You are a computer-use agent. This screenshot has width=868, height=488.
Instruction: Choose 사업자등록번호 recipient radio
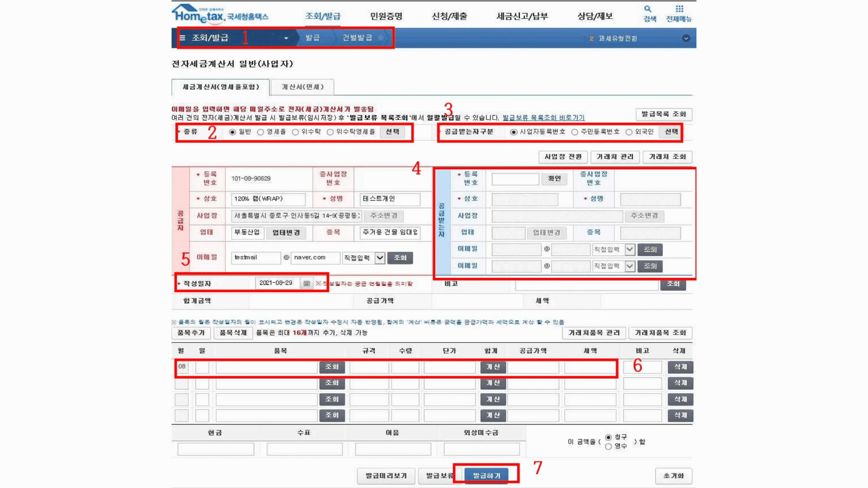[514, 132]
